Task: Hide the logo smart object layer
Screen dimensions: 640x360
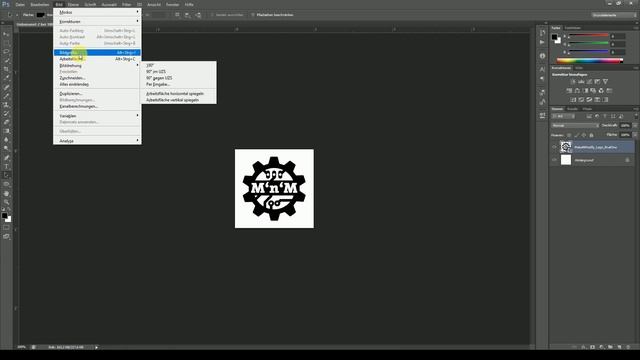Action: [554, 147]
